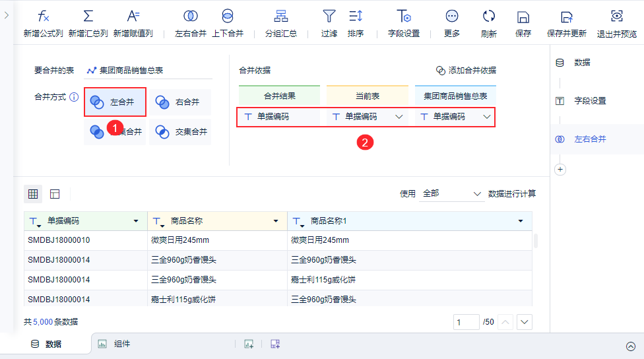This screenshot has height=359, width=644.
Task: Choose the 并集合并 merge mode
Action: point(115,132)
